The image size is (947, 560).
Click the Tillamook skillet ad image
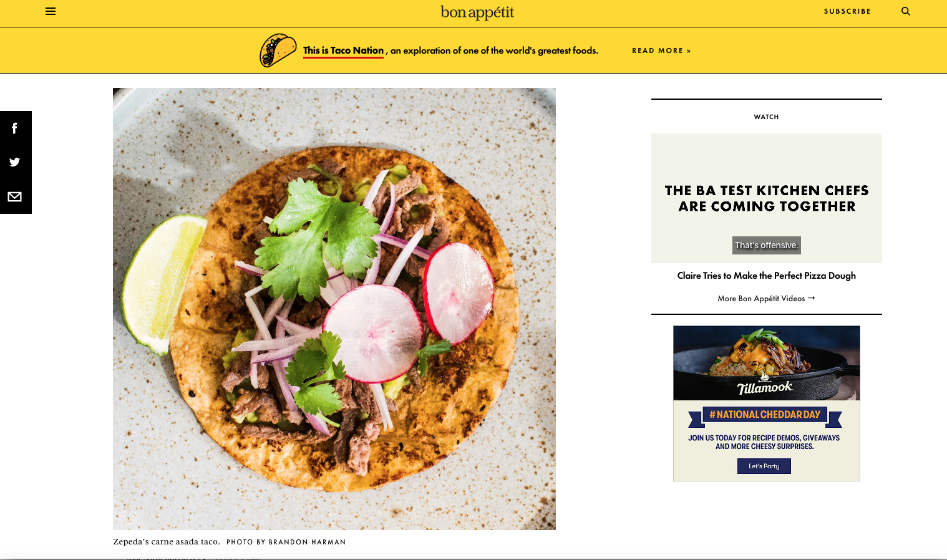point(767,363)
